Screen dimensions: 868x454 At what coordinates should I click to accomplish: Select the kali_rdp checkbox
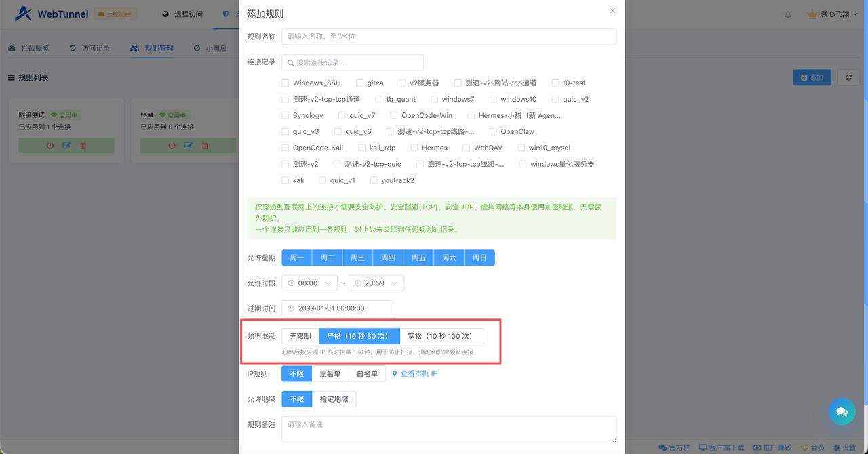pyautogui.click(x=362, y=148)
